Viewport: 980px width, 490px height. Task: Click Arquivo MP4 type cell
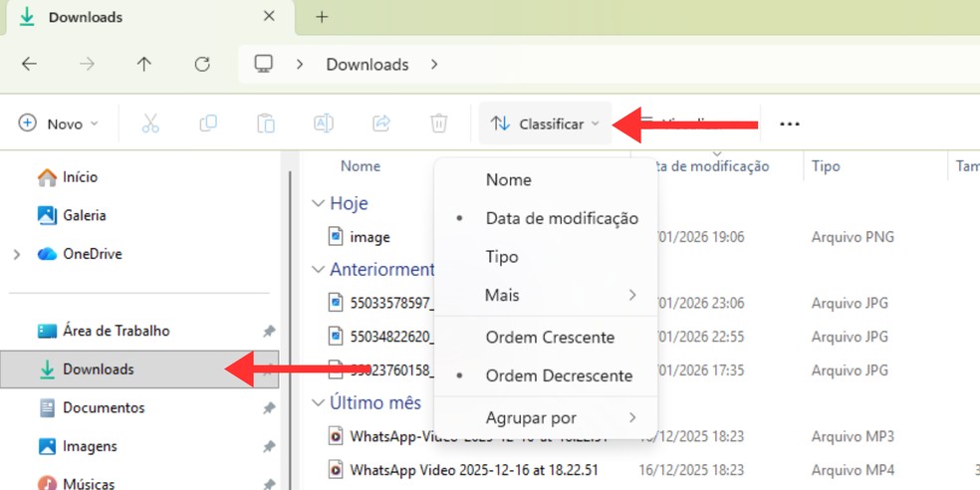coord(853,470)
